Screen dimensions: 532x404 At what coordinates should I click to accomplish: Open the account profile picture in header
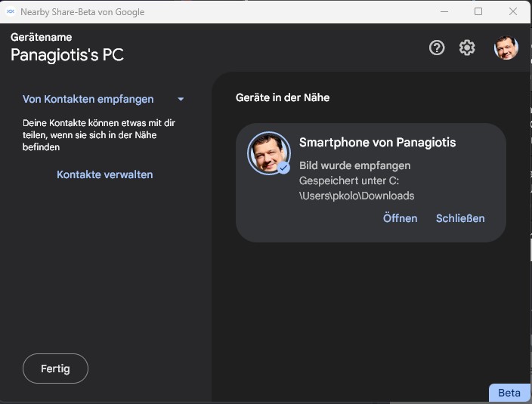(506, 48)
